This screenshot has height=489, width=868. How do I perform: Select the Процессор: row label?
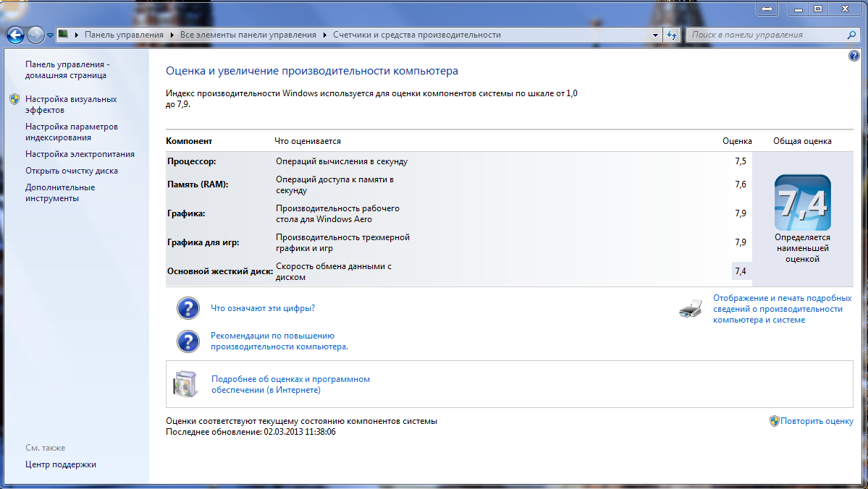[192, 161]
